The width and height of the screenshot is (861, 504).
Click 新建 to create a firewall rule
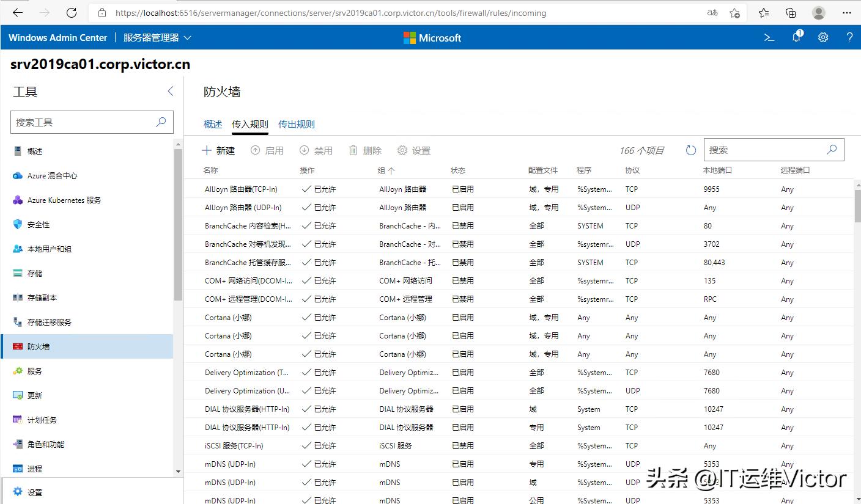click(x=218, y=150)
